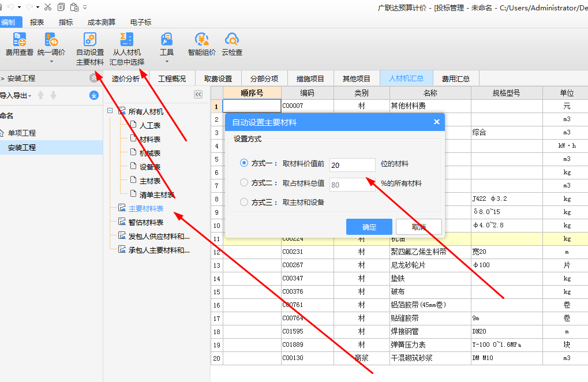Open the 造价分析 tab
This screenshot has width=588, height=382.
[126, 78]
